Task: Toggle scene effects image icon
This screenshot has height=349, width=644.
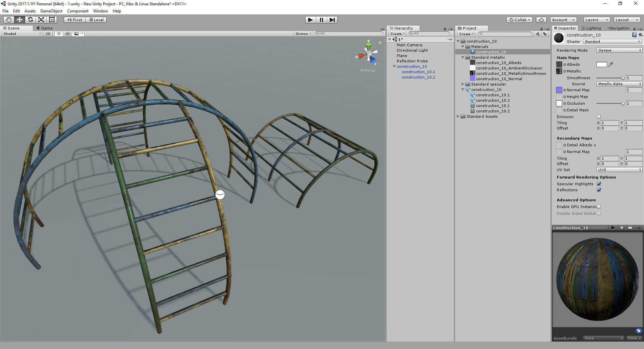Action: pos(76,34)
